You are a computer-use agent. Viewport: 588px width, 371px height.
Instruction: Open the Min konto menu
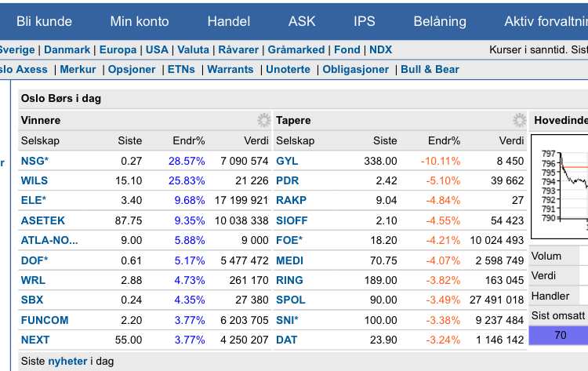click(x=140, y=21)
